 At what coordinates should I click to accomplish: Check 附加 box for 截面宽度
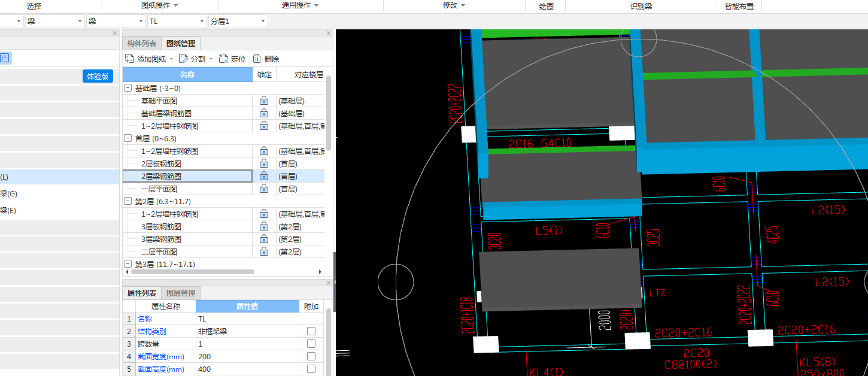click(311, 356)
